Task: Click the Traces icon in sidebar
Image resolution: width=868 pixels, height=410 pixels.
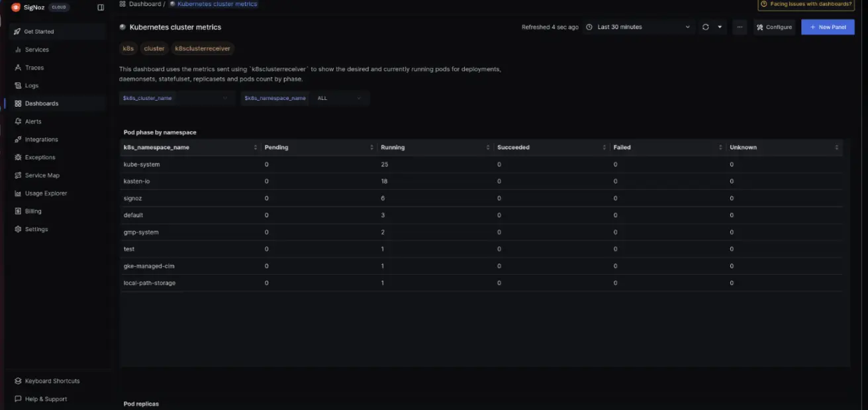Action: pyautogui.click(x=18, y=68)
